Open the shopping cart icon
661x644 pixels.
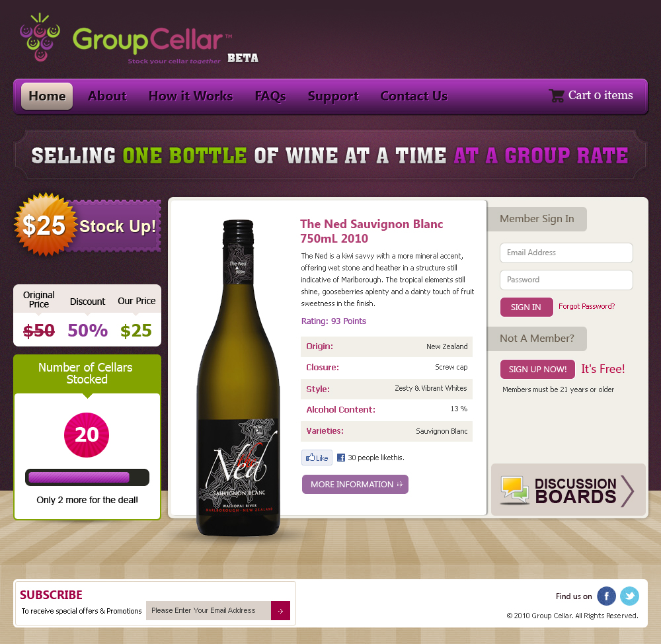pyautogui.click(x=557, y=96)
